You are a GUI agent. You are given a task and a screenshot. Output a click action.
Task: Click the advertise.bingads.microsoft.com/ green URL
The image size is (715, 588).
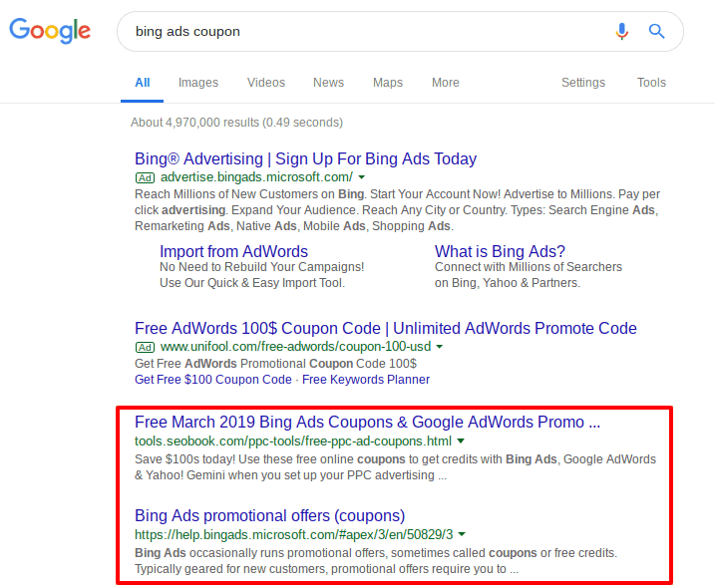click(x=256, y=177)
